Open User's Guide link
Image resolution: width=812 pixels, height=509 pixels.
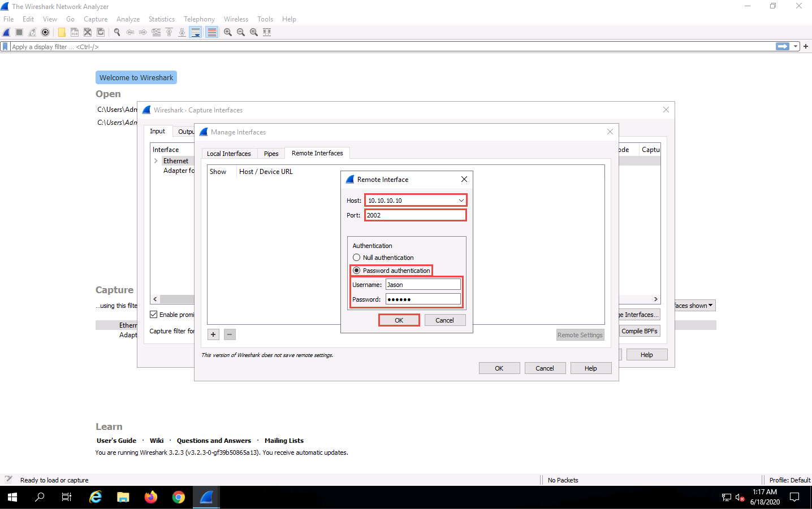[x=116, y=441]
